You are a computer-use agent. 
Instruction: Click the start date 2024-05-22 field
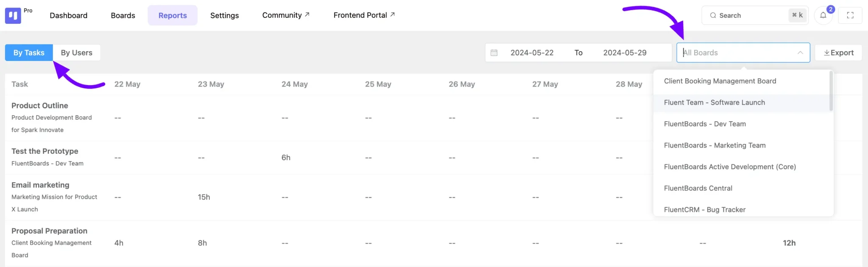531,53
